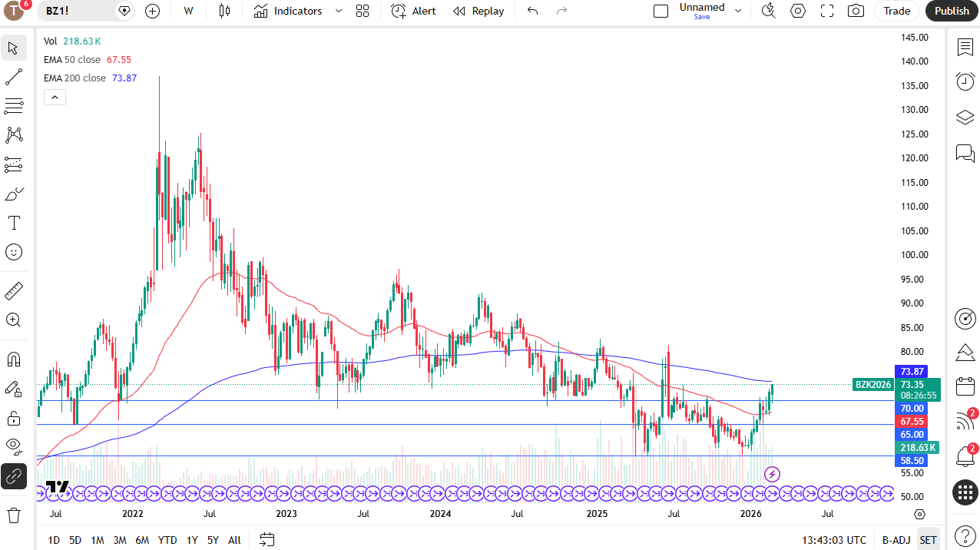Collapse the indicator legend chevron
This screenshot has width=980, height=550.
click(55, 98)
